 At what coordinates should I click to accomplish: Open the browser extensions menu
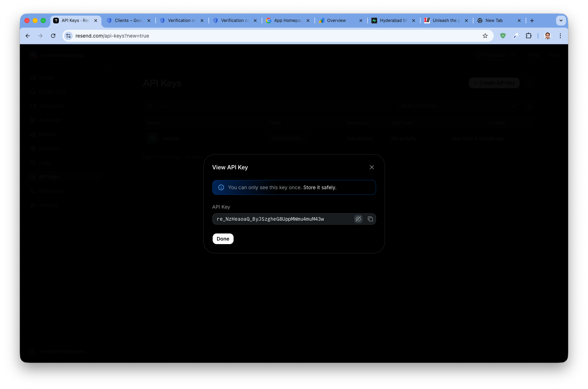[x=528, y=36]
